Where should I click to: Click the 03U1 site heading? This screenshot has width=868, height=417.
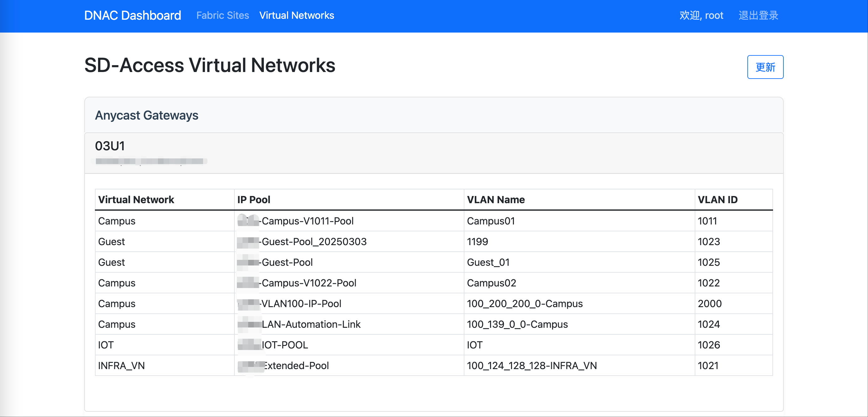click(x=110, y=146)
